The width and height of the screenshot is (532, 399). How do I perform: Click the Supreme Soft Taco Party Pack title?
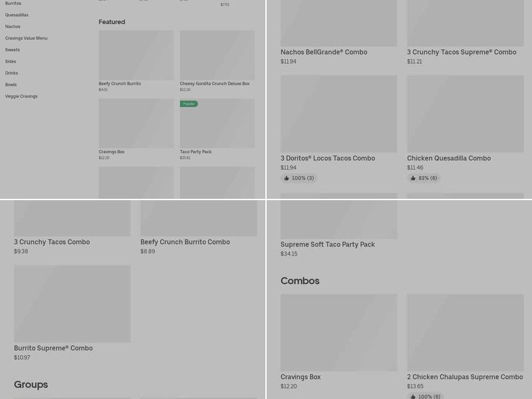(x=328, y=244)
